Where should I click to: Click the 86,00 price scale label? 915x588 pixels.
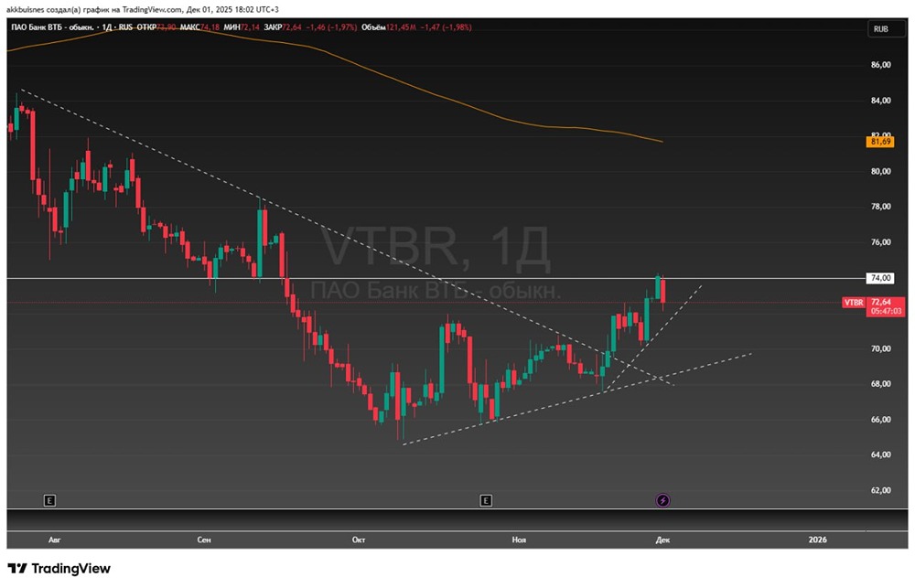[x=880, y=65]
